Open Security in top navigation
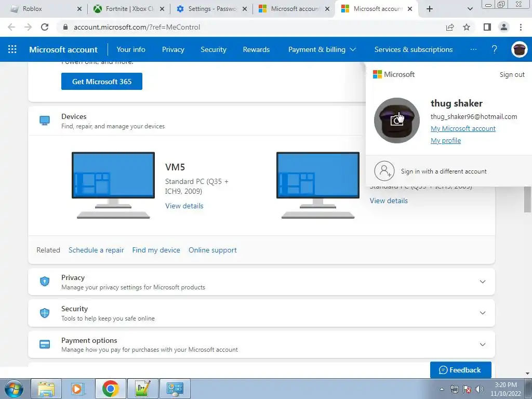532x399 pixels. (214, 49)
